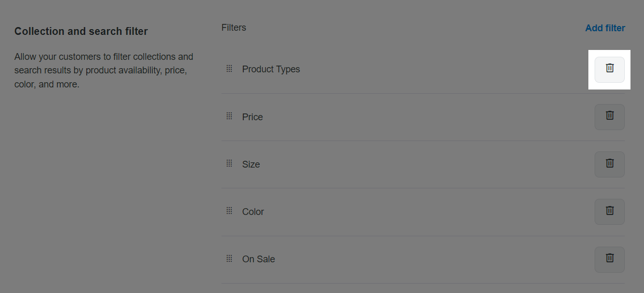
Task: Click the drag handle beside Product Types
Action: (x=229, y=69)
